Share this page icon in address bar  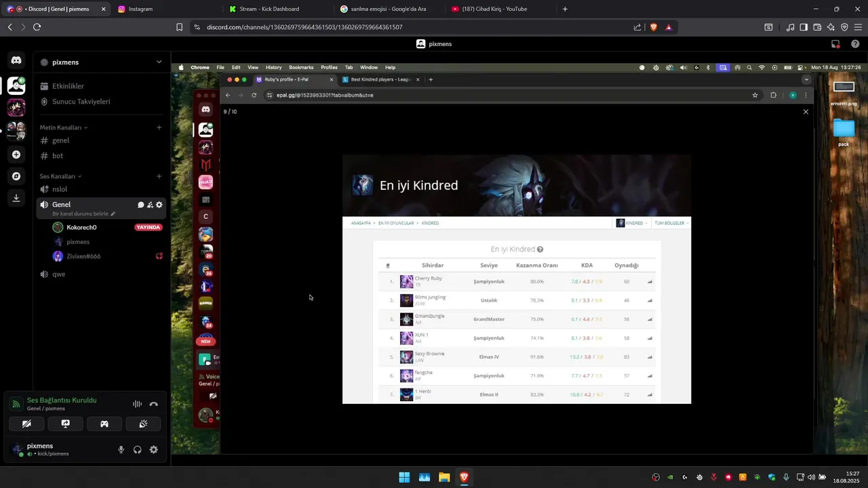[x=637, y=27]
